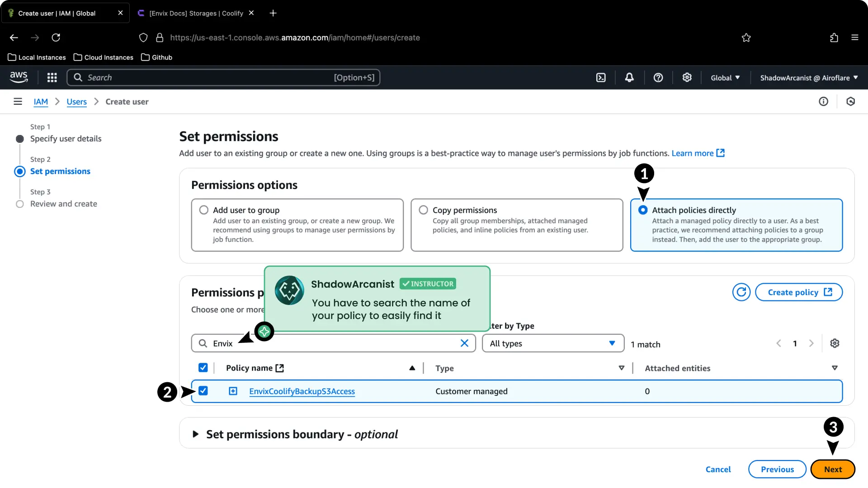Open the CloudShell terminal icon
The width and height of the screenshot is (868, 488).
(x=601, y=77)
